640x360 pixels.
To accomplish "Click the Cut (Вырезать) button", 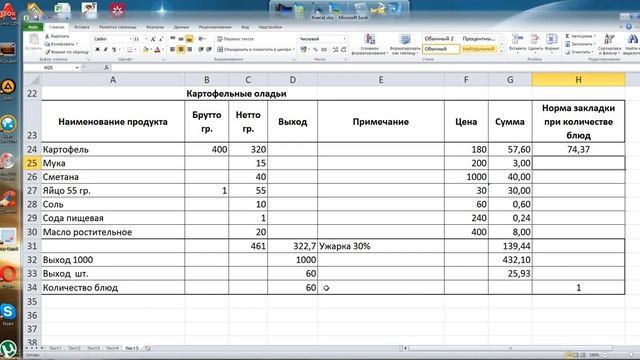I will tap(58, 36).
